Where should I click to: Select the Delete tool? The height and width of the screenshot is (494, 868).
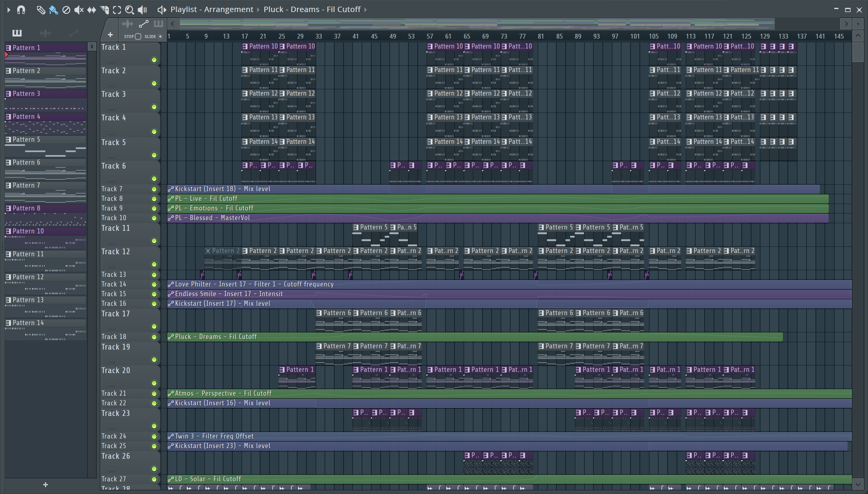(66, 10)
